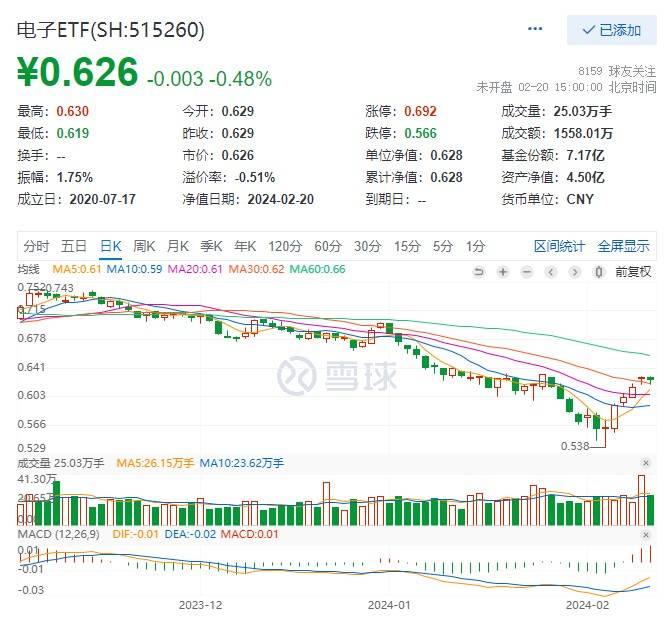Open the 前复权 adjustment dropdown
The image size is (667, 618).
633,272
